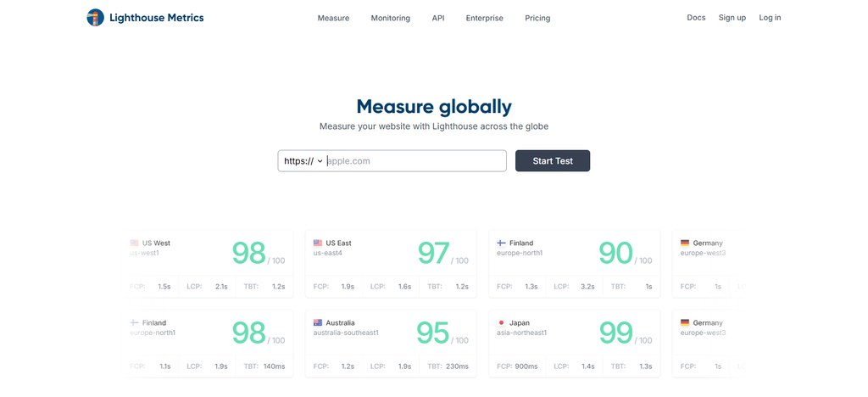
Task: Click the Finland flag on europe-north1 score 90 card
Action: point(501,243)
